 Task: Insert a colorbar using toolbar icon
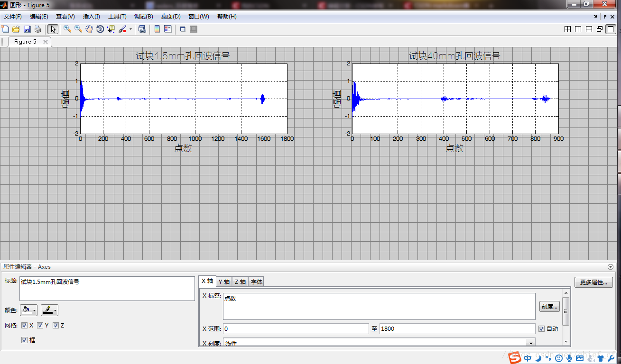coord(157,29)
